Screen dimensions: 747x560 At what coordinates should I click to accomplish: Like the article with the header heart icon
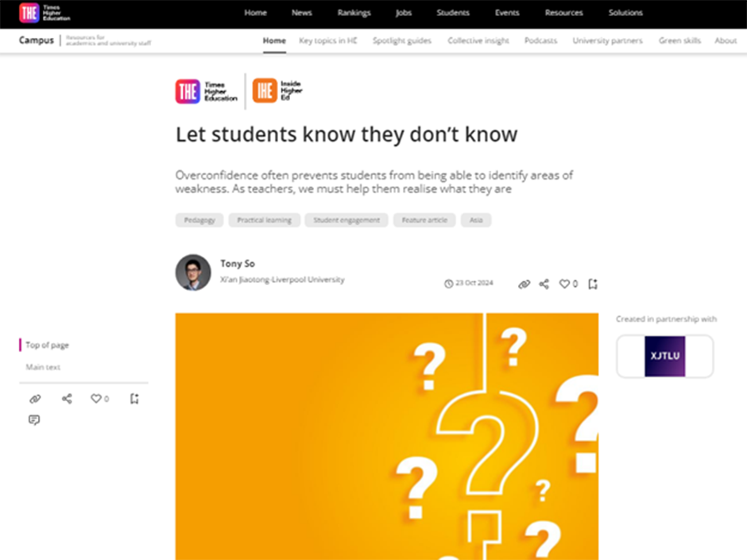point(565,284)
